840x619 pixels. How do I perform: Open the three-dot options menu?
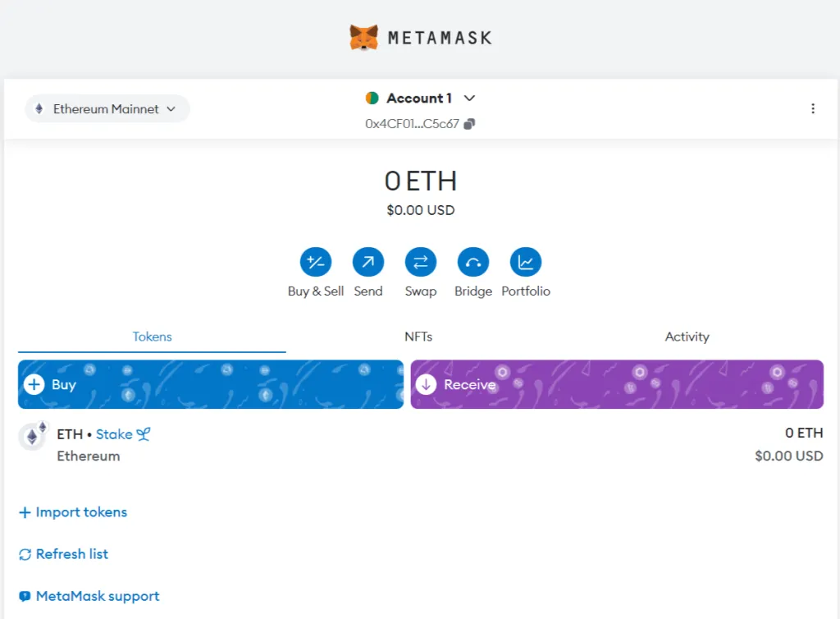click(x=813, y=108)
